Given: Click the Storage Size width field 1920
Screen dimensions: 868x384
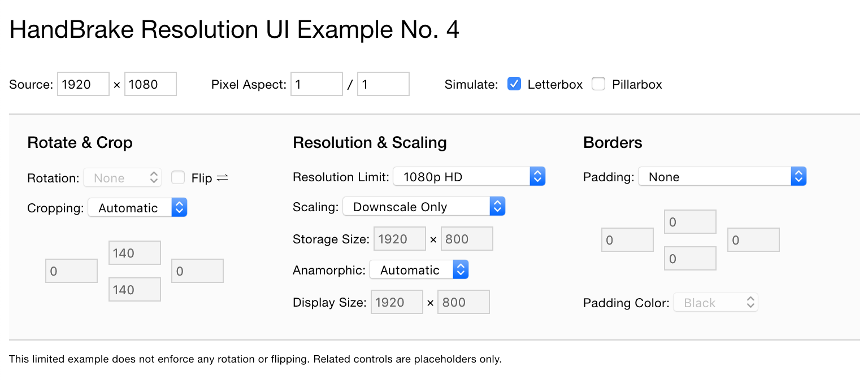Looking at the screenshot, I should pyautogui.click(x=400, y=239).
